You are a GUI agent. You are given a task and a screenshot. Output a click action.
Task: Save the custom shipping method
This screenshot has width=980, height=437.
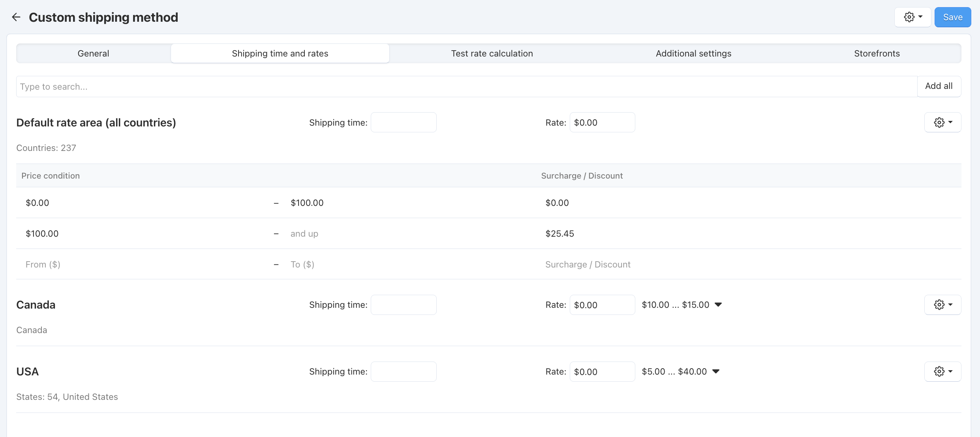pos(952,17)
